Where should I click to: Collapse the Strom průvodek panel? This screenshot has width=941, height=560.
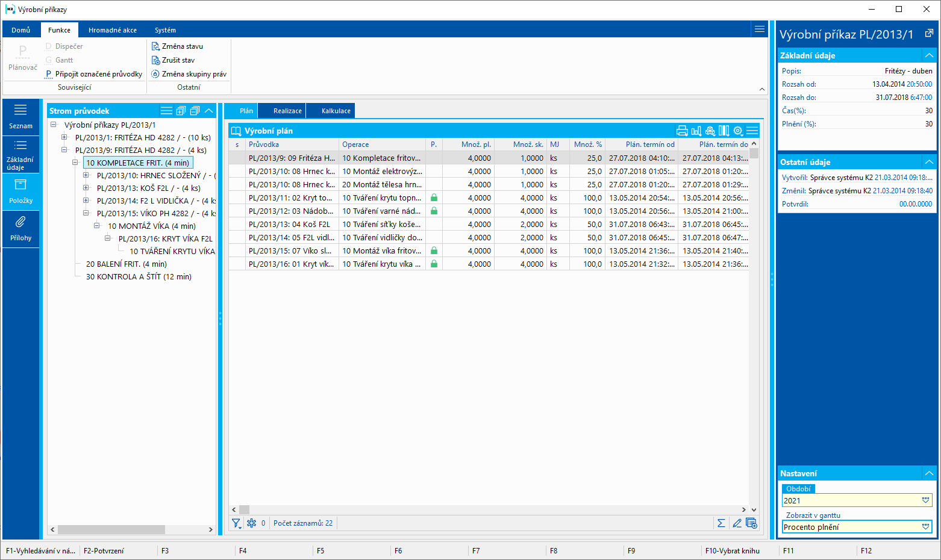coord(208,111)
